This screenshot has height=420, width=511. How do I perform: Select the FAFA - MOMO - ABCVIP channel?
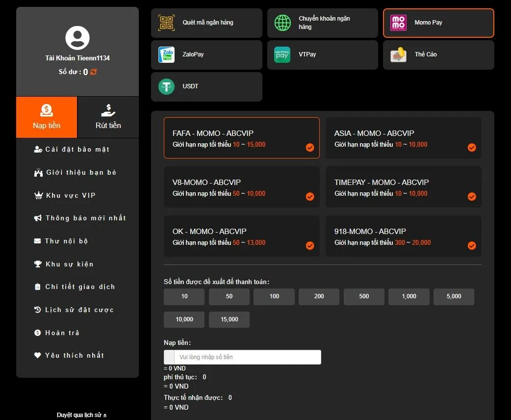(x=241, y=138)
